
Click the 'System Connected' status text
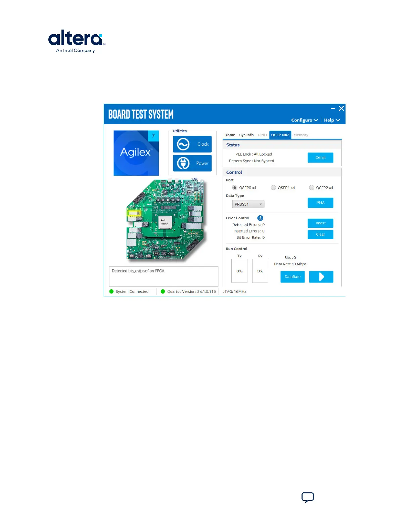click(x=132, y=292)
